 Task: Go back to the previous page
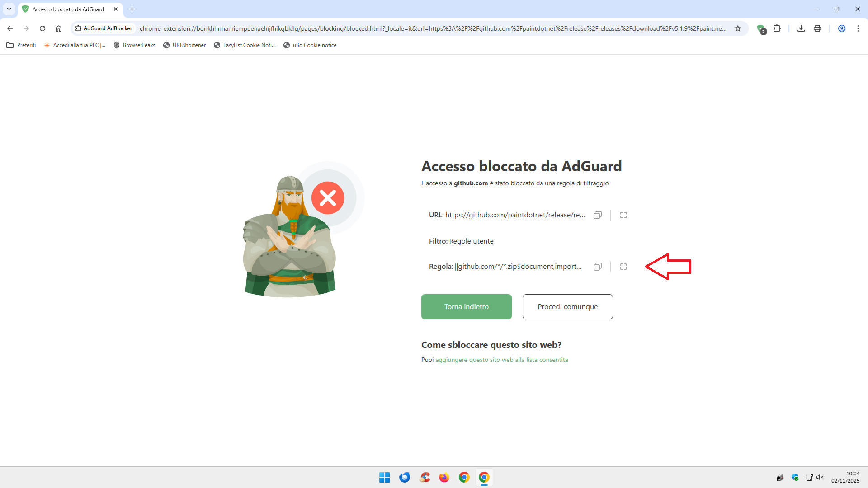pyautogui.click(x=10, y=28)
